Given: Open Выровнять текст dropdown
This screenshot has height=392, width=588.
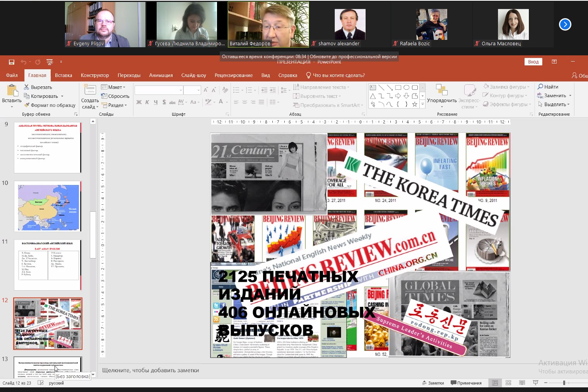Looking at the screenshot, I should (x=317, y=96).
